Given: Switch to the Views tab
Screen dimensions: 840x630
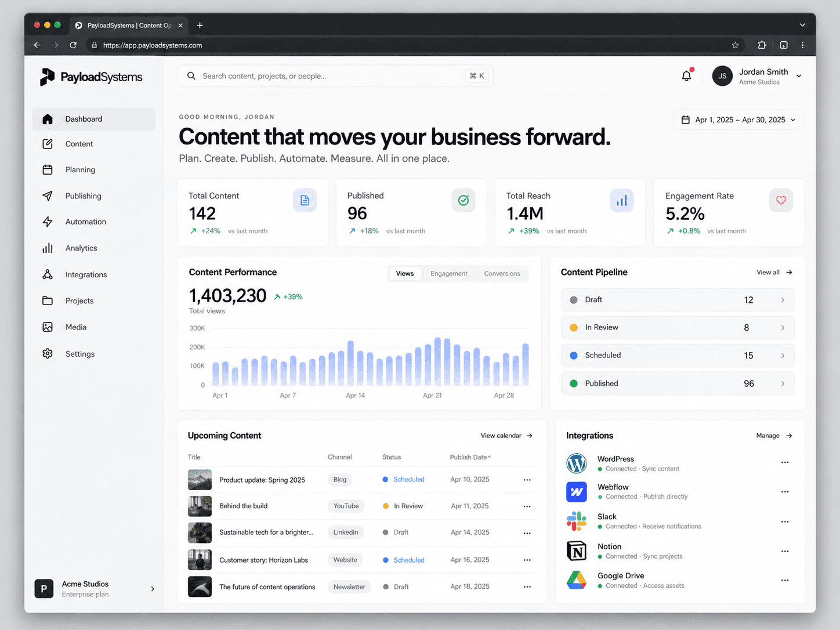Looking at the screenshot, I should click(x=405, y=274).
